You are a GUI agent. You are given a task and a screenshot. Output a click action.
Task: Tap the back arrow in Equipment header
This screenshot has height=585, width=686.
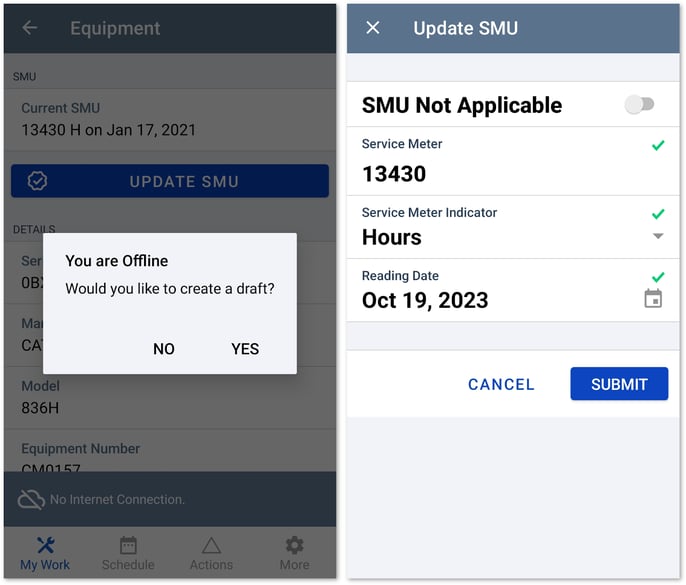coord(30,28)
